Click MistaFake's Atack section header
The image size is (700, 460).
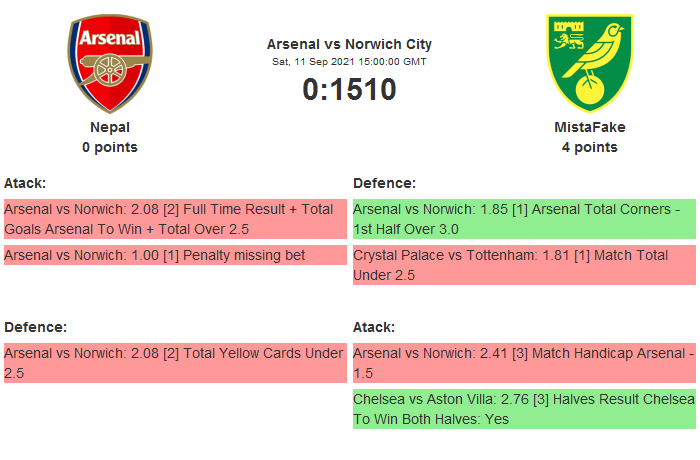(374, 327)
